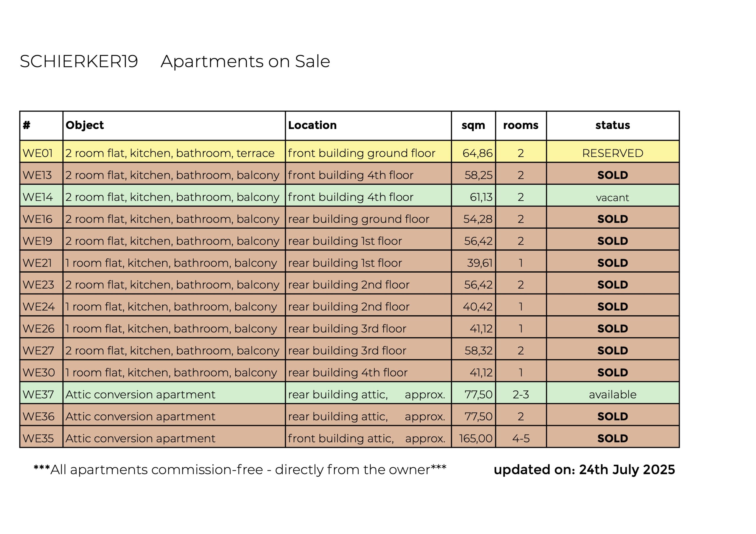Click the vacant status for WE14
The image size is (756, 534).
612,197
